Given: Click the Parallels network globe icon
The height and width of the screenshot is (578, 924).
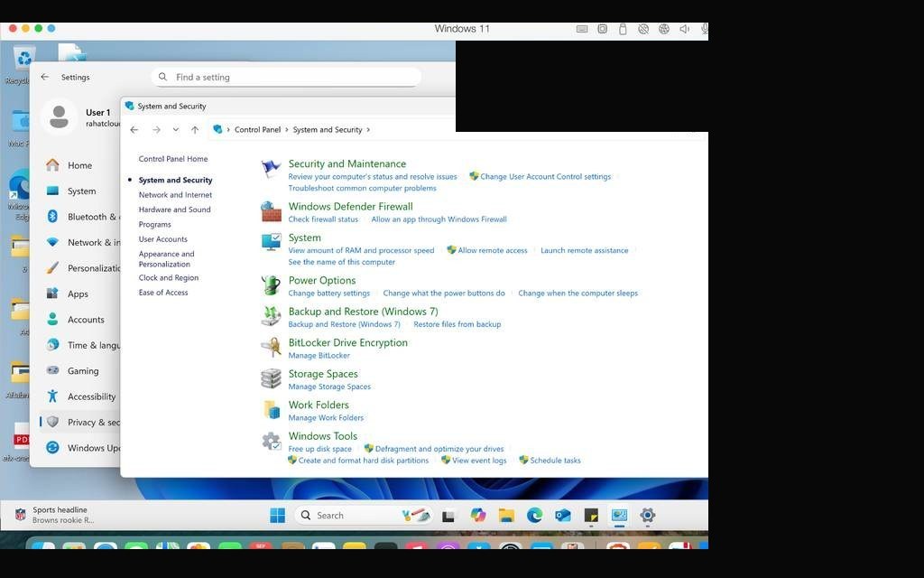Looking at the screenshot, I should click(663, 29).
